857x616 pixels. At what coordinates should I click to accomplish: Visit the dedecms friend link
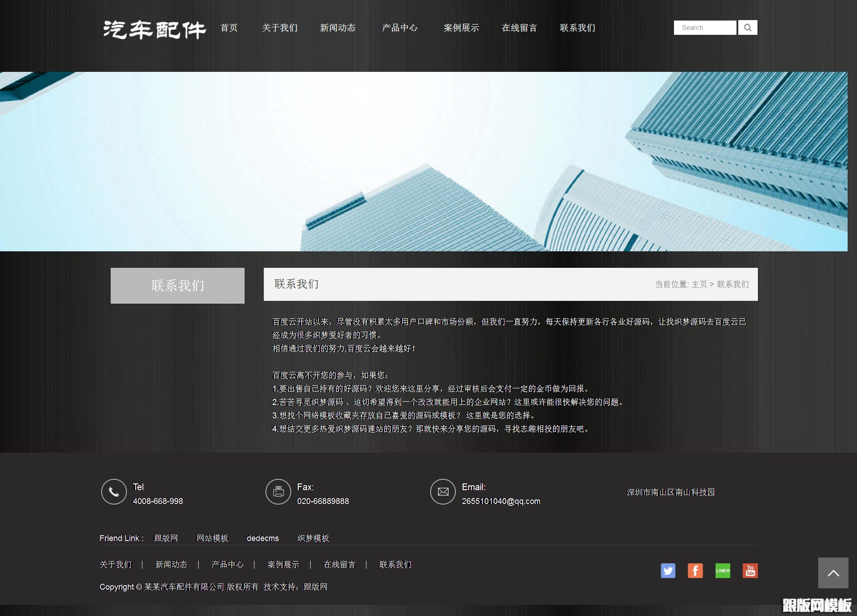point(263,538)
